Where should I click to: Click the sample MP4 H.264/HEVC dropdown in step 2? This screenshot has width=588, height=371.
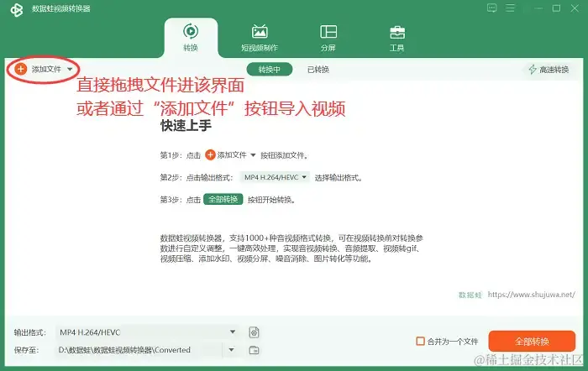(x=275, y=177)
